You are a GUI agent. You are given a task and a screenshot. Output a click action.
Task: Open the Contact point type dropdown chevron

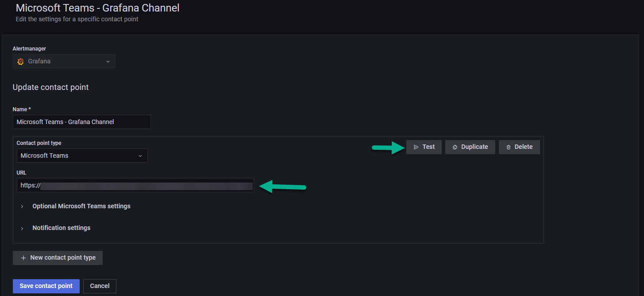(140, 156)
